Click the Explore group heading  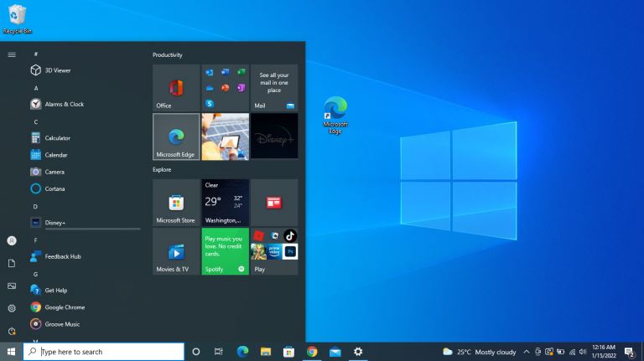tap(162, 170)
